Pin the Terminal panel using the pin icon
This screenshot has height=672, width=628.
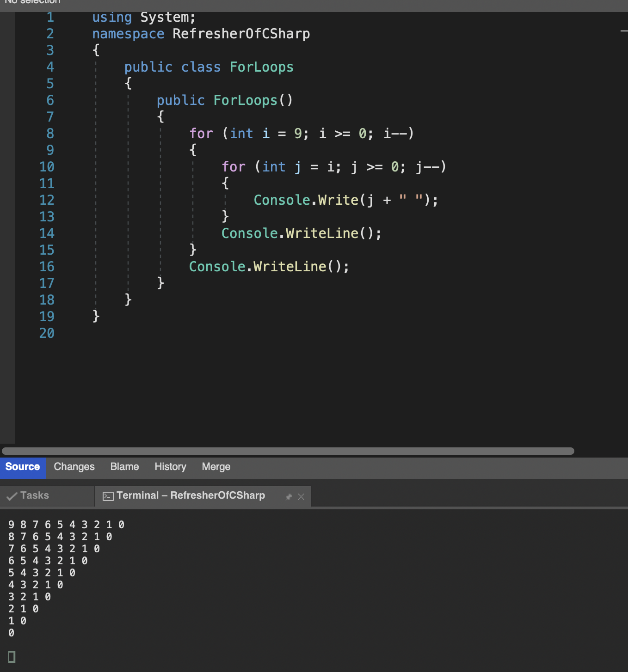click(289, 496)
